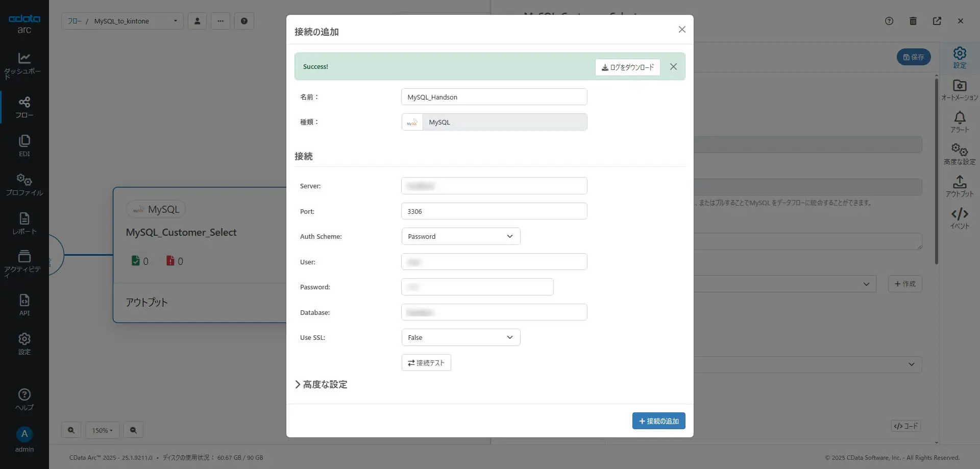Open the API section in sidebar
Screen dimensions: 980x469
[24, 305]
